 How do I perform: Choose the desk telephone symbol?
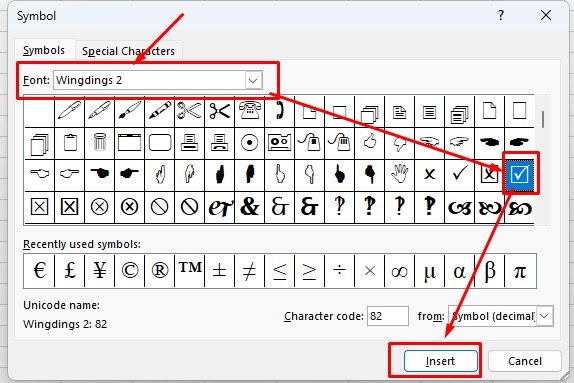(249, 110)
